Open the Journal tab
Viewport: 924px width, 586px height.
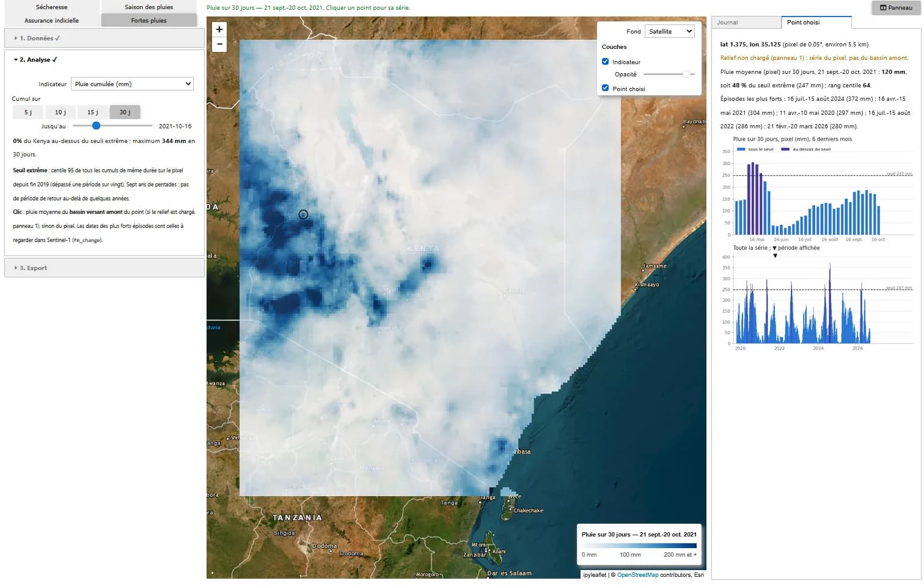coord(746,23)
